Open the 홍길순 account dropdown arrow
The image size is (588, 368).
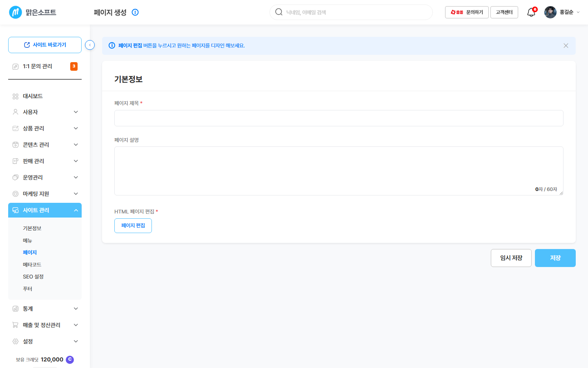[x=578, y=12]
